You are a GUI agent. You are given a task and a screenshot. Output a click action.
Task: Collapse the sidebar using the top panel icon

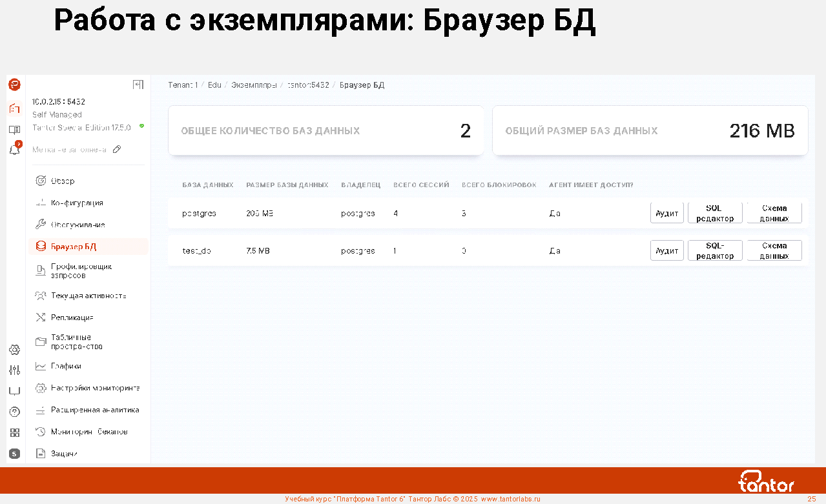click(x=138, y=85)
